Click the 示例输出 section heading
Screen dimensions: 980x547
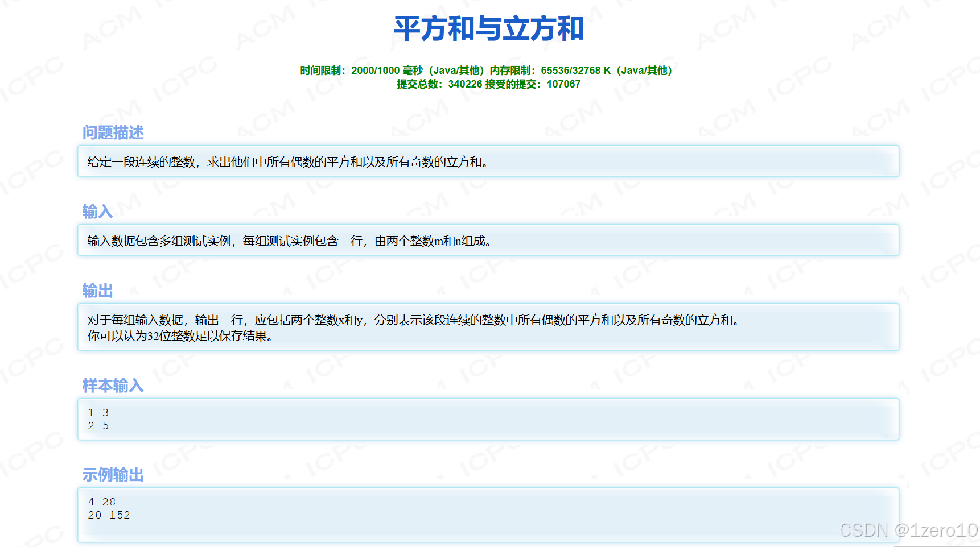(x=113, y=475)
